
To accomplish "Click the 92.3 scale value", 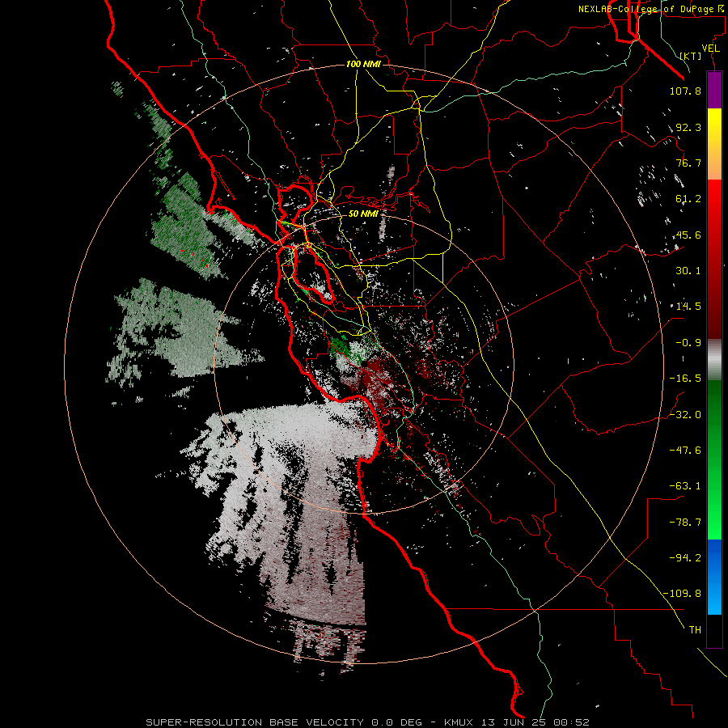I will pyautogui.click(x=688, y=127).
